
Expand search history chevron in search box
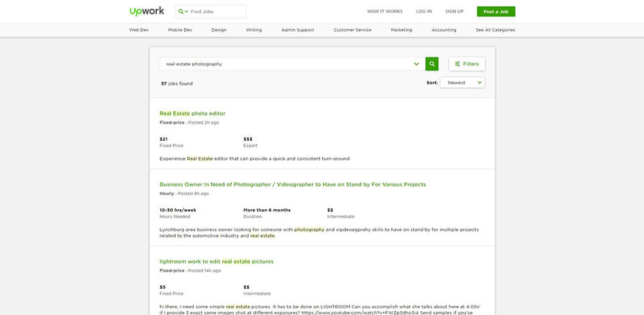(x=417, y=64)
